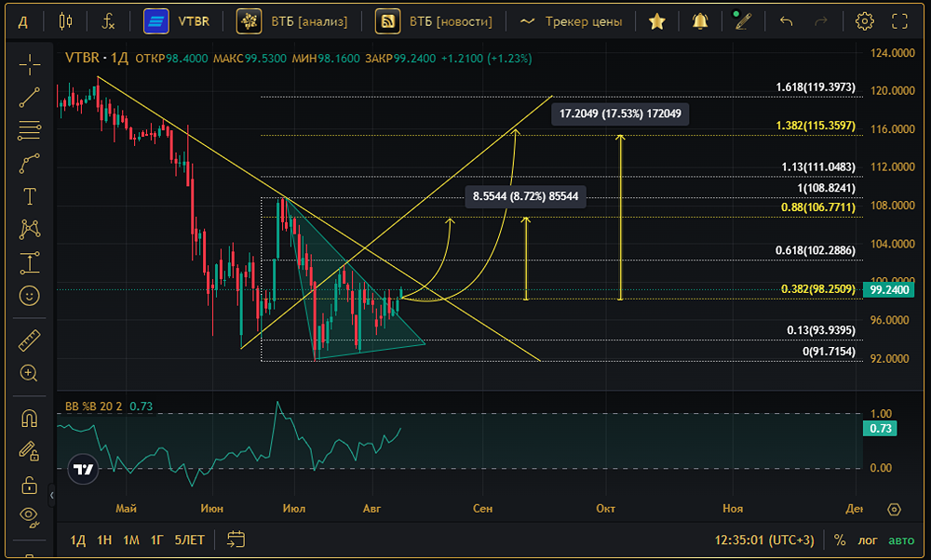Activate the zoom in tool
931x560 pixels.
tap(29, 373)
